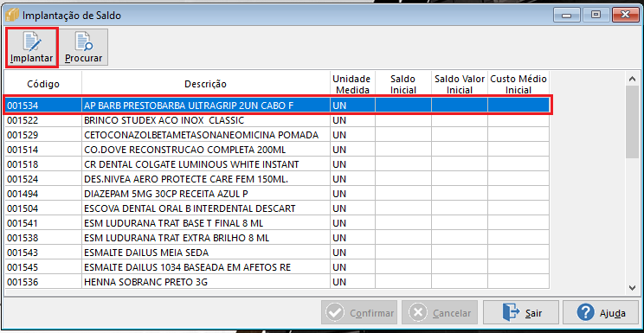This screenshot has height=333, width=644.
Task: Click code 001541 cell
Action: tap(43, 223)
